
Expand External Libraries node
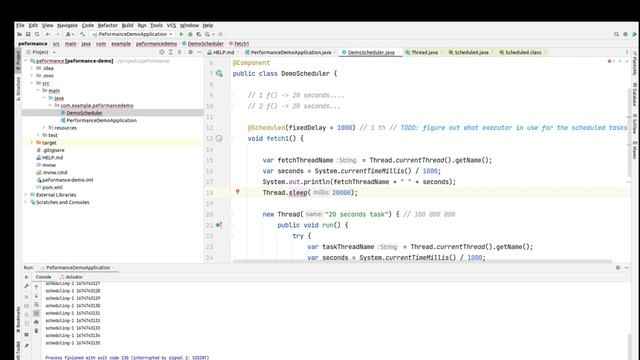[27, 195]
